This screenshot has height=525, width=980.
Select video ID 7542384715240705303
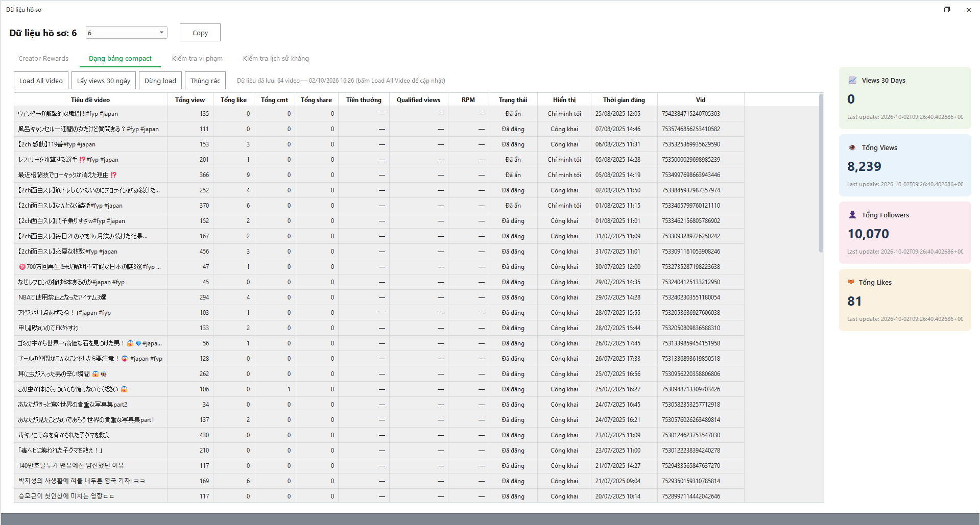pos(691,114)
